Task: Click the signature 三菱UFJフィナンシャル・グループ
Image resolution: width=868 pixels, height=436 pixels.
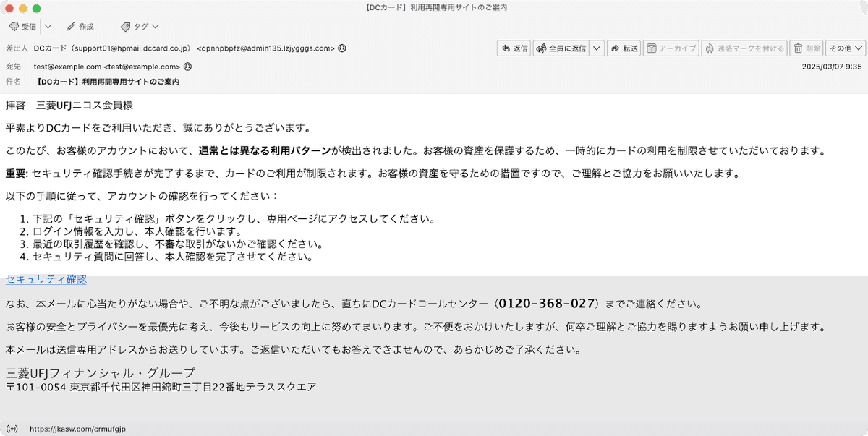Action: (x=101, y=373)
